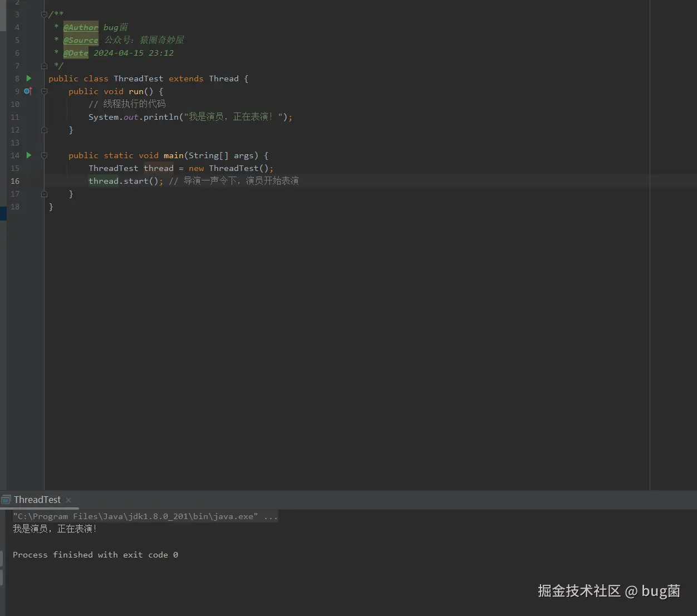The height and width of the screenshot is (616, 697).
Task: Click the @Source tag in the comment
Action: point(81,40)
